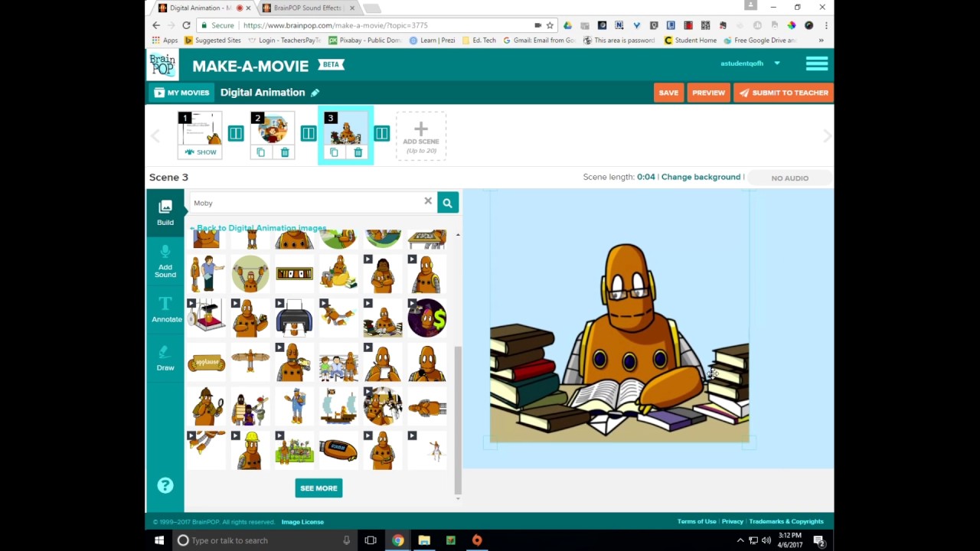Switch to Digital Animation browser tab
The image size is (980, 551).
tap(203, 8)
